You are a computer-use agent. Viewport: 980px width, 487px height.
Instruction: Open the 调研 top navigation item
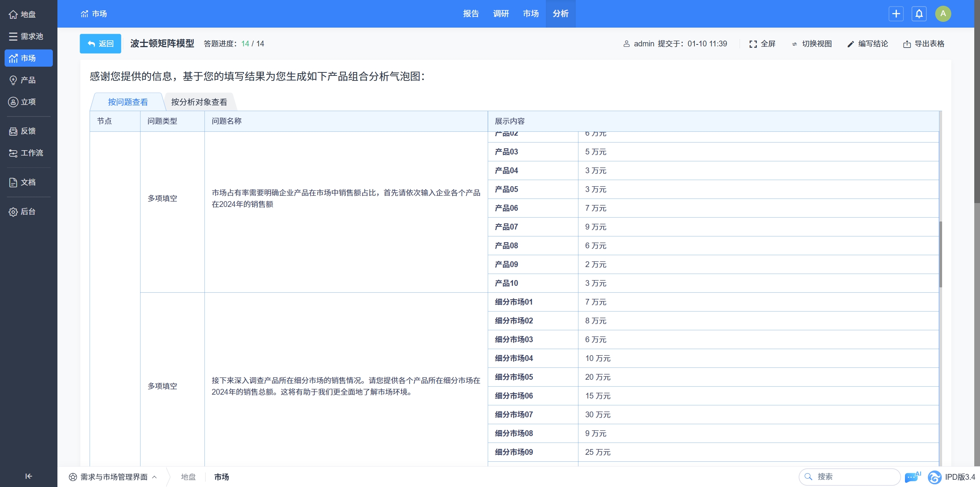501,14
